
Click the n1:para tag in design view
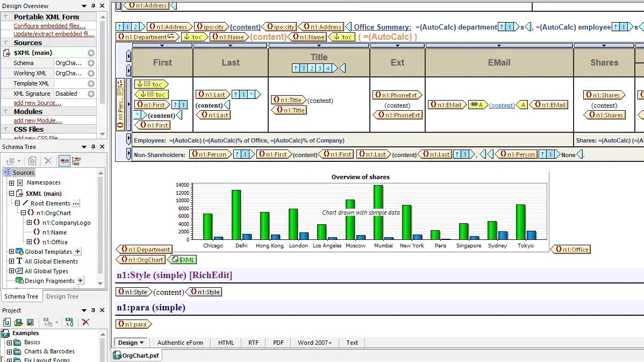[133, 324]
